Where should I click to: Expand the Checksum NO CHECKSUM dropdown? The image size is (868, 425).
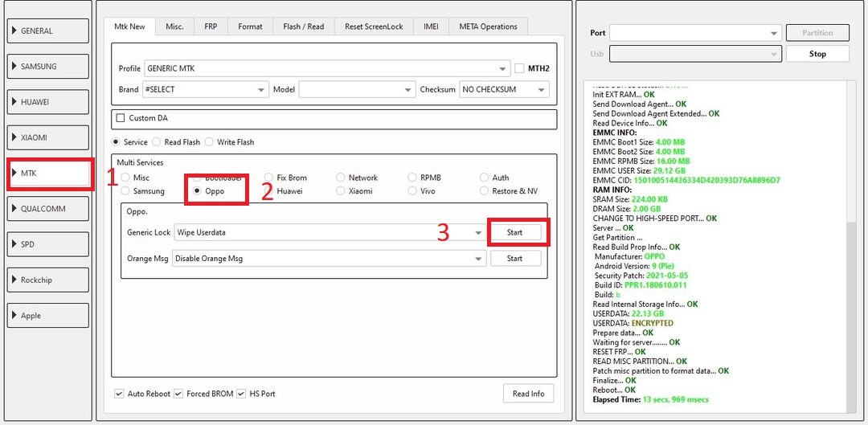click(x=504, y=90)
